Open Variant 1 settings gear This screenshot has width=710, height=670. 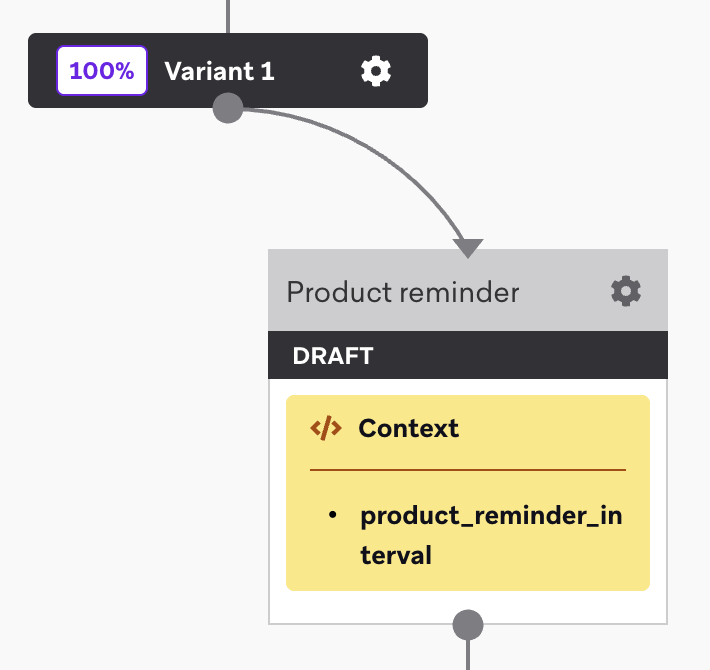(376, 71)
